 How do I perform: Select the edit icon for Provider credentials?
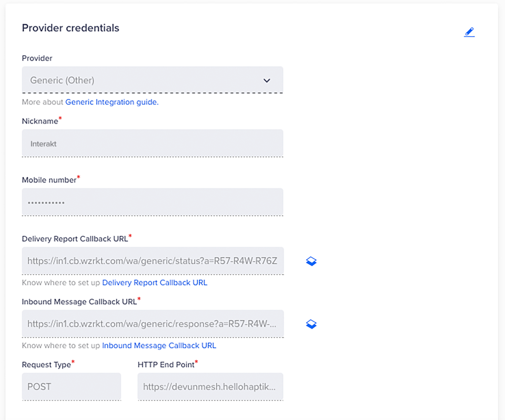469,32
